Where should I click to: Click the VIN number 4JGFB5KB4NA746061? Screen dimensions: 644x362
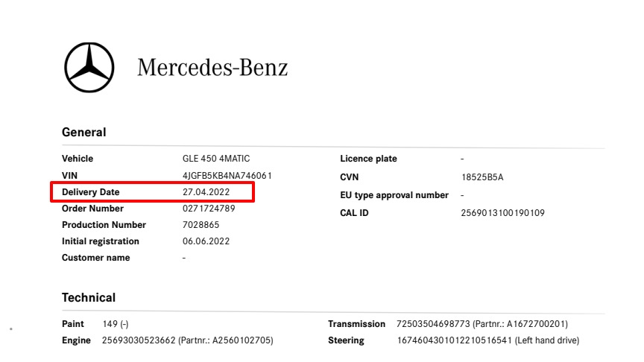click(x=227, y=176)
